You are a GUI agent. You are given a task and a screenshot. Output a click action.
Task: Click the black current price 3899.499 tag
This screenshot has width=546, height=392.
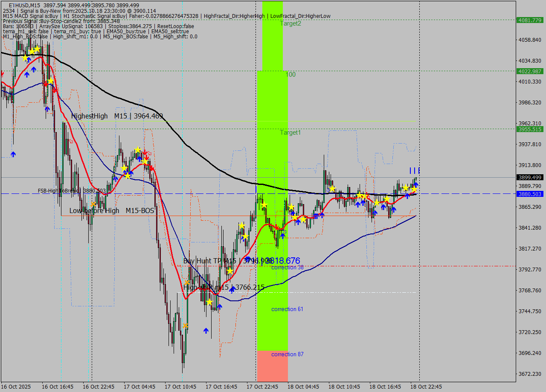(x=529, y=177)
